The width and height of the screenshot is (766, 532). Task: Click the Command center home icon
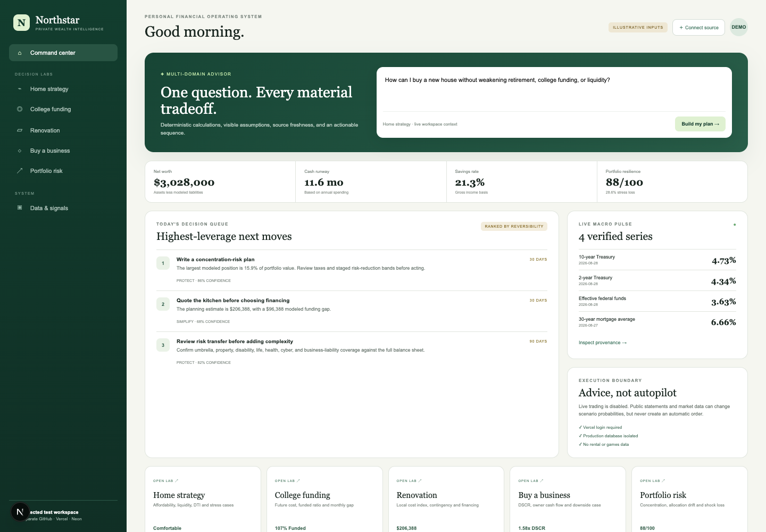[20, 53]
